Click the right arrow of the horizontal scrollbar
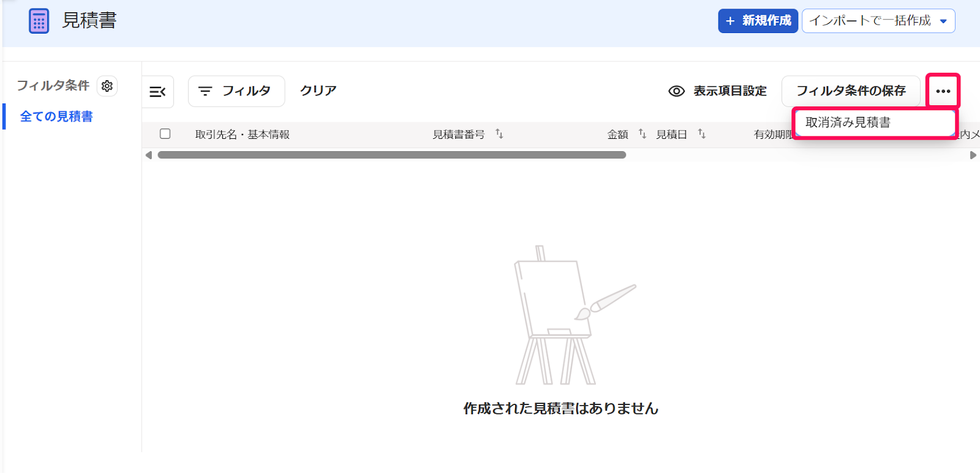 tap(973, 155)
